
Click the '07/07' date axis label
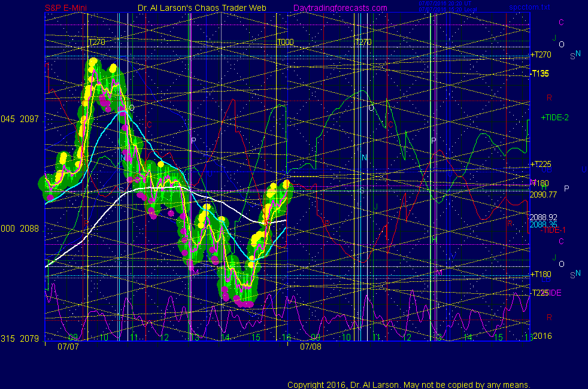68,347
